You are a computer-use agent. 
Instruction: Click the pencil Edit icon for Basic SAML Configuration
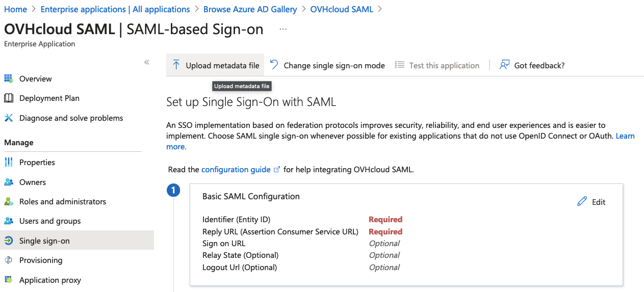click(x=582, y=202)
